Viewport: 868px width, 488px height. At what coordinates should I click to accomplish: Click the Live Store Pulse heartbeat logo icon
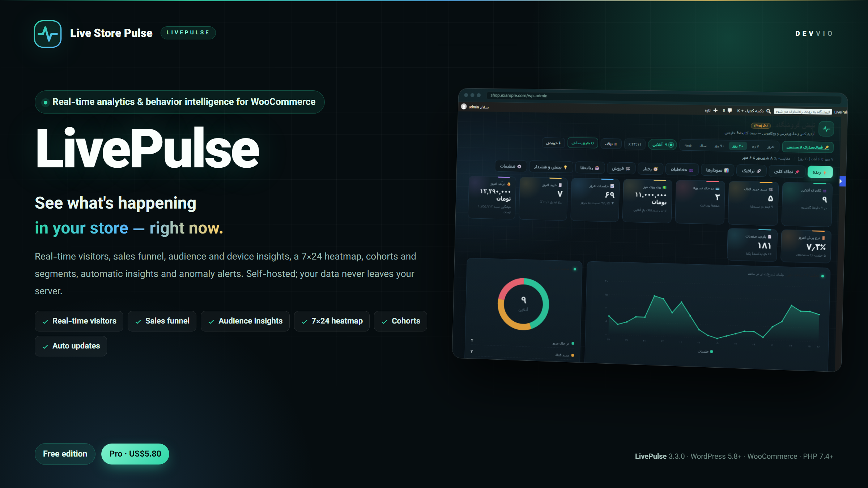pos(48,34)
